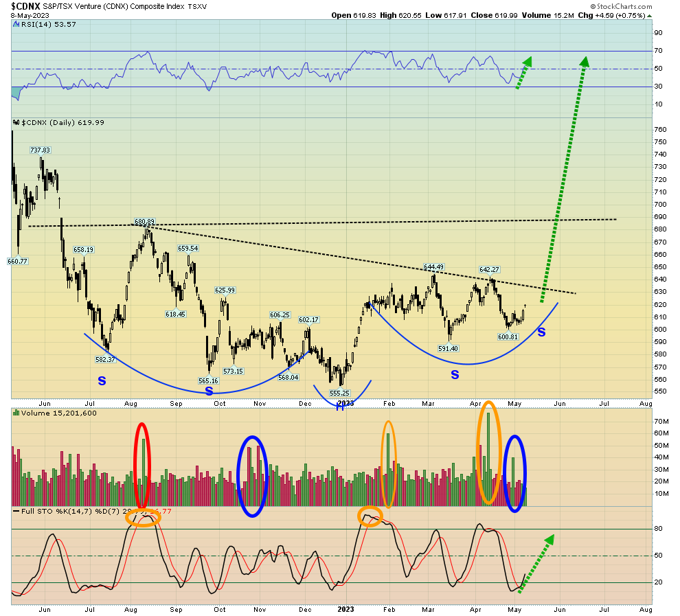Click the 625.99 price label
The height and width of the screenshot is (616, 680).
(x=225, y=290)
